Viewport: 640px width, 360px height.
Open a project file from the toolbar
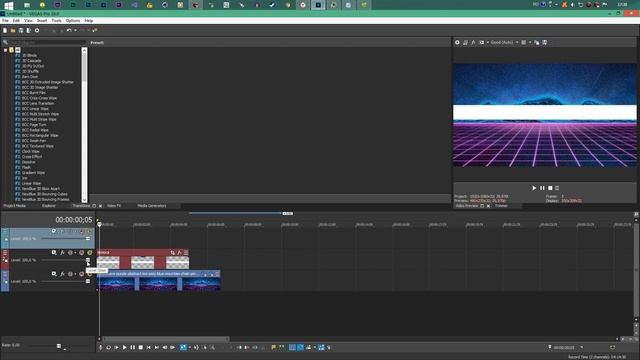pos(13,30)
